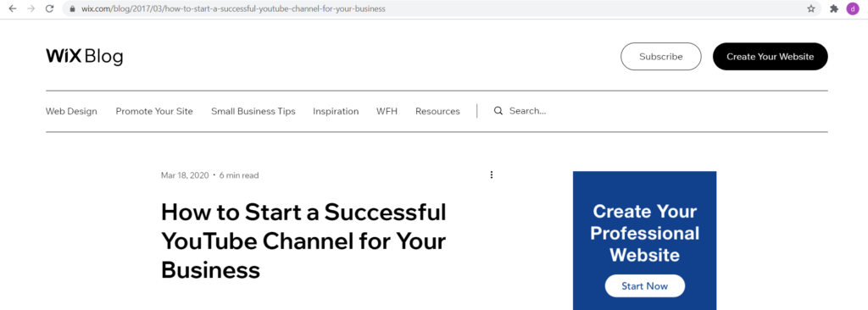Click the Mar 18, 2020 date

click(x=185, y=175)
